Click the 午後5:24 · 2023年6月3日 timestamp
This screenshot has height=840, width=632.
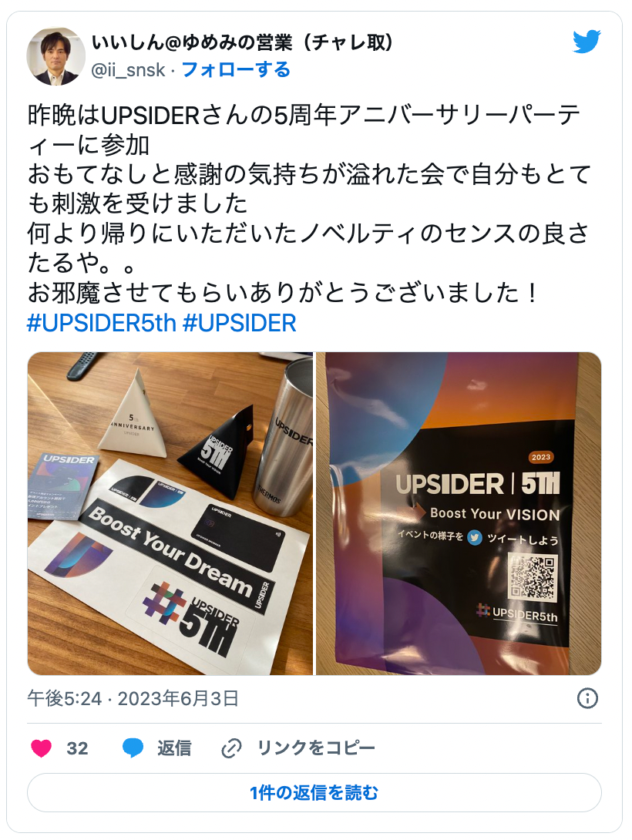click(x=133, y=698)
